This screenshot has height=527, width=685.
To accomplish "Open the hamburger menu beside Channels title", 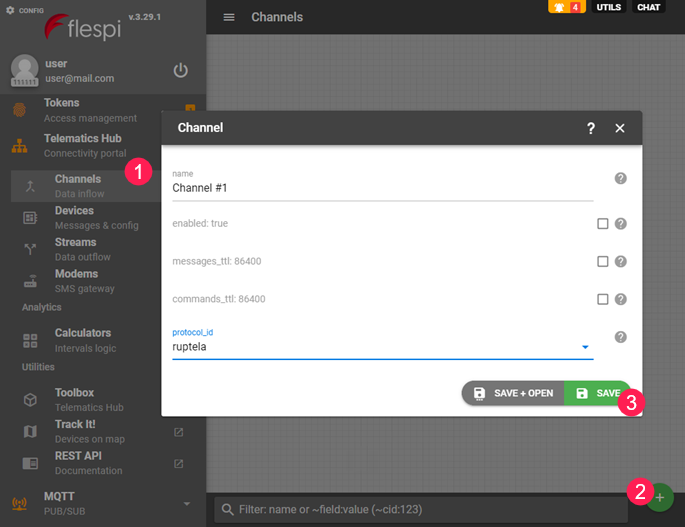I will pyautogui.click(x=229, y=17).
